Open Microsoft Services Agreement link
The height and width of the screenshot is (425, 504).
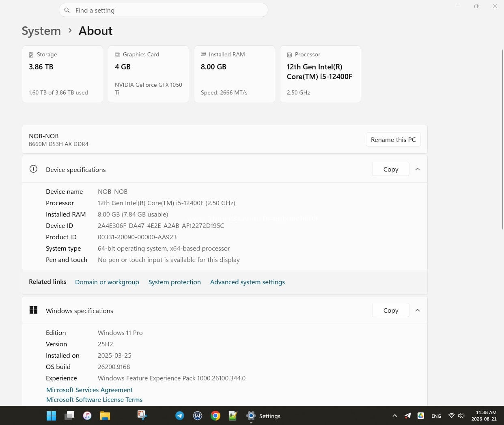coord(89,390)
